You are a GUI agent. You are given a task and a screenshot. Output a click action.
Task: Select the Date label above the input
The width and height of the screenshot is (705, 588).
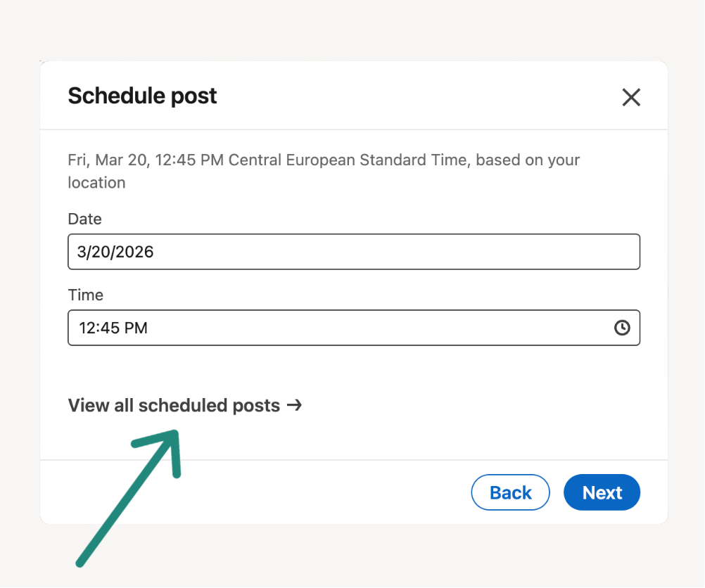pos(84,219)
